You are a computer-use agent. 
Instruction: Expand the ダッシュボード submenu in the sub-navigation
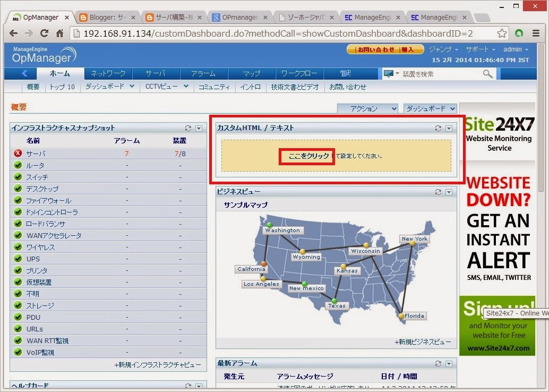coord(132,86)
